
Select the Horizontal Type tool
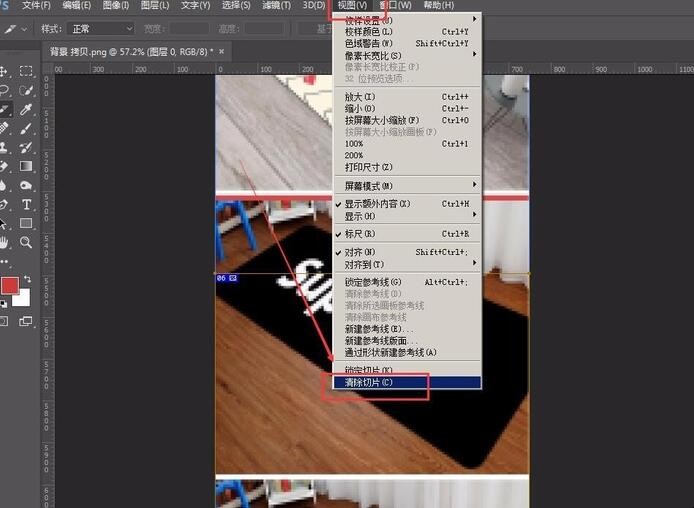point(26,204)
